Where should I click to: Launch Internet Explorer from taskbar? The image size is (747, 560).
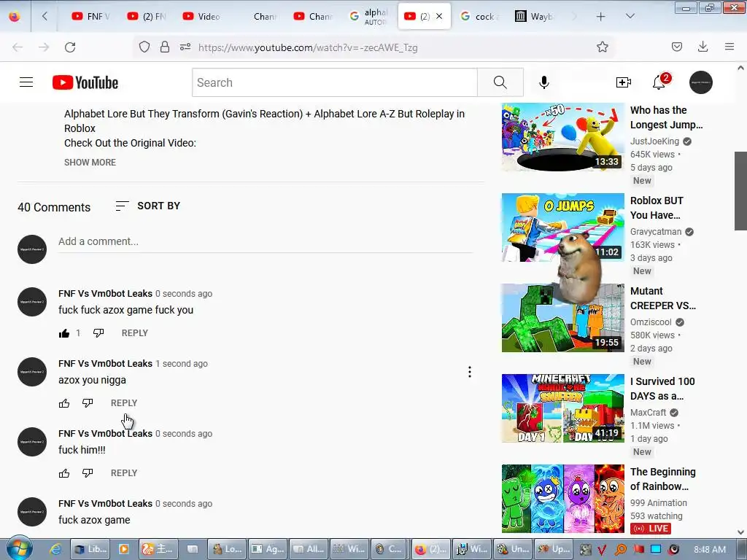[55, 549]
